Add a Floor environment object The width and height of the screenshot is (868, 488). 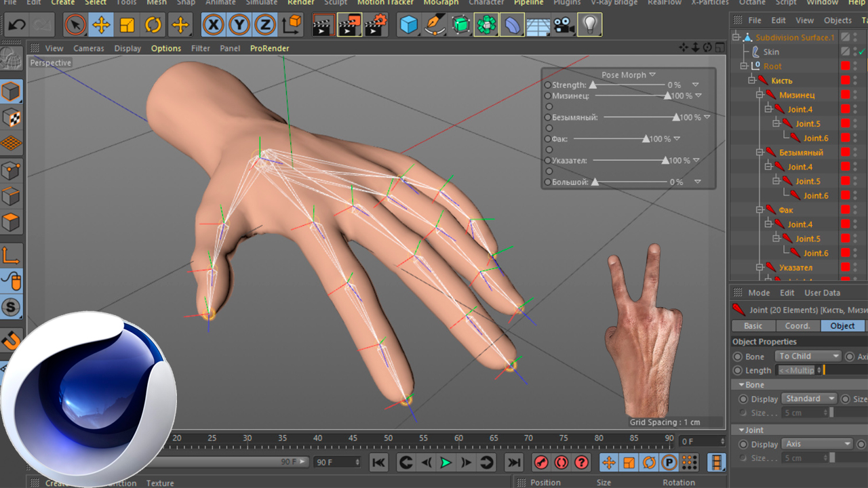[538, 26]
